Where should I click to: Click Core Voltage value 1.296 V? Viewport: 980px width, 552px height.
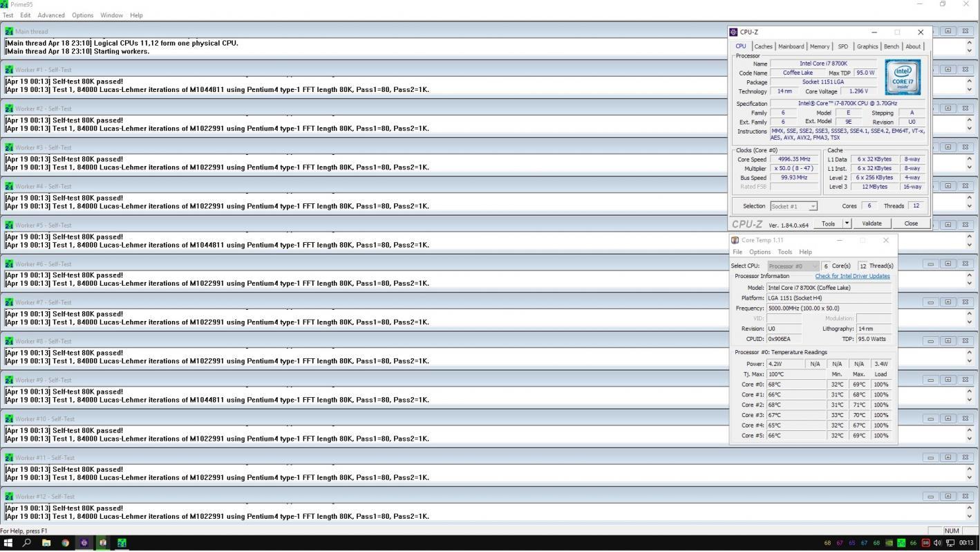tap(857, 91)
